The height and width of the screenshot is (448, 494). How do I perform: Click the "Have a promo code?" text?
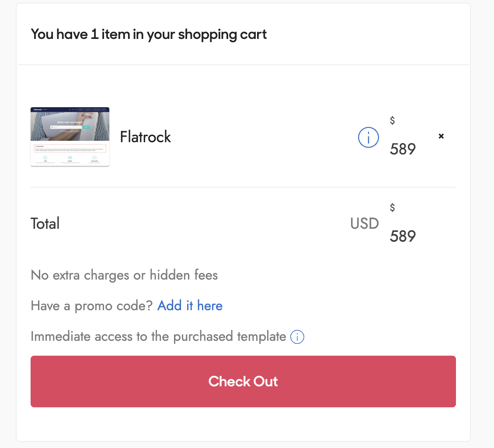[92, 306]
